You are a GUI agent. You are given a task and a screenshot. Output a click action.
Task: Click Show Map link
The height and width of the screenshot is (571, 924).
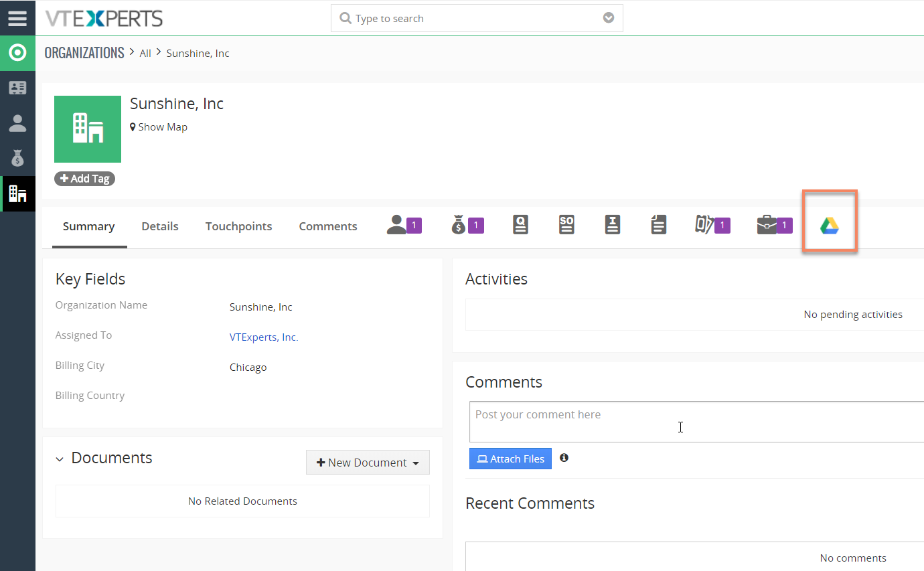(159, 127)
